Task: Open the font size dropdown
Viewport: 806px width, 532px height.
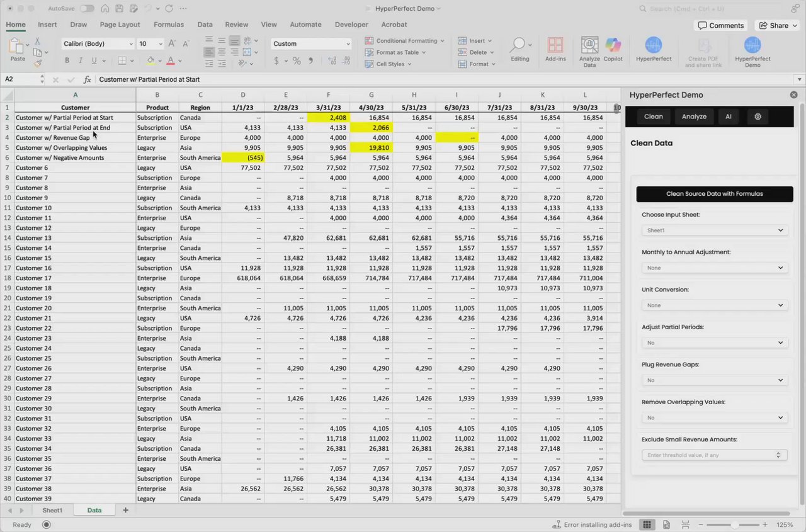Action: [x=161, y=44]
